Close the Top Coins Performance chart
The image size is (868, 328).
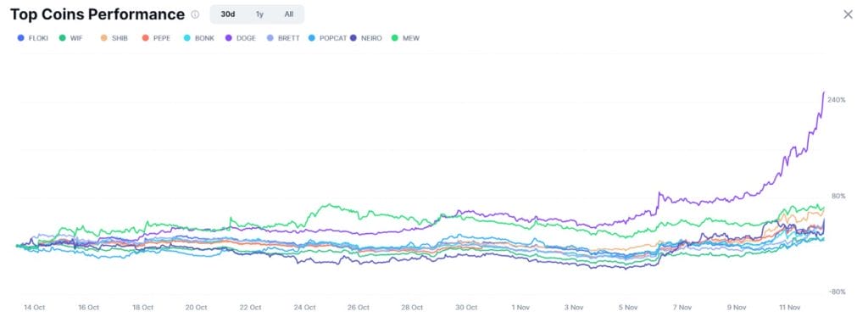[848, 15]
